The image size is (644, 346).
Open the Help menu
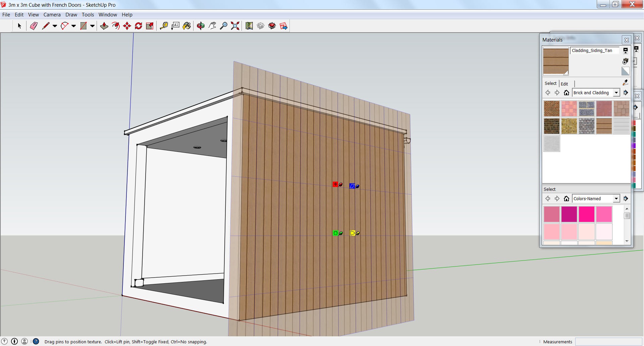click(x=127, y=15)
